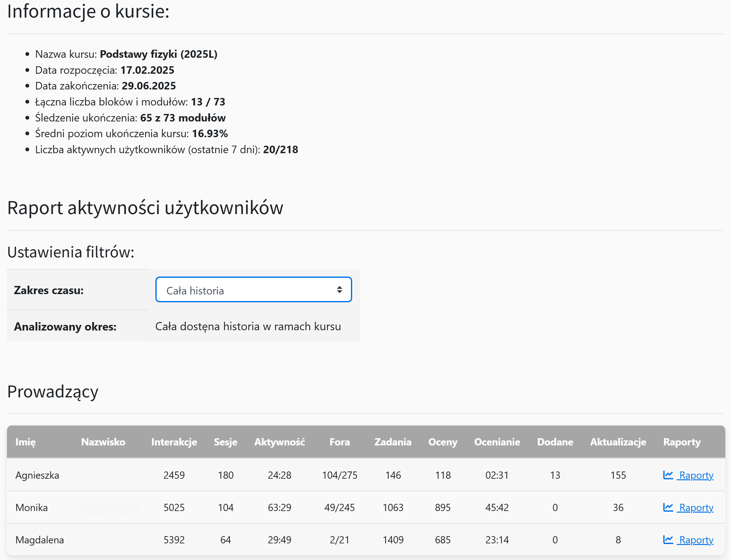Click updates value 36

pyautogui.click(x=618, y=508)
